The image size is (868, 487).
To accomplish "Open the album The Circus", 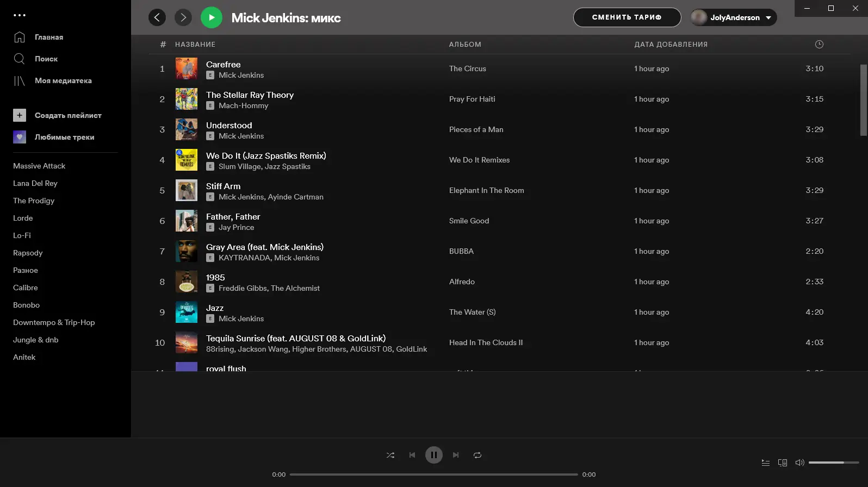I will 468,68.
